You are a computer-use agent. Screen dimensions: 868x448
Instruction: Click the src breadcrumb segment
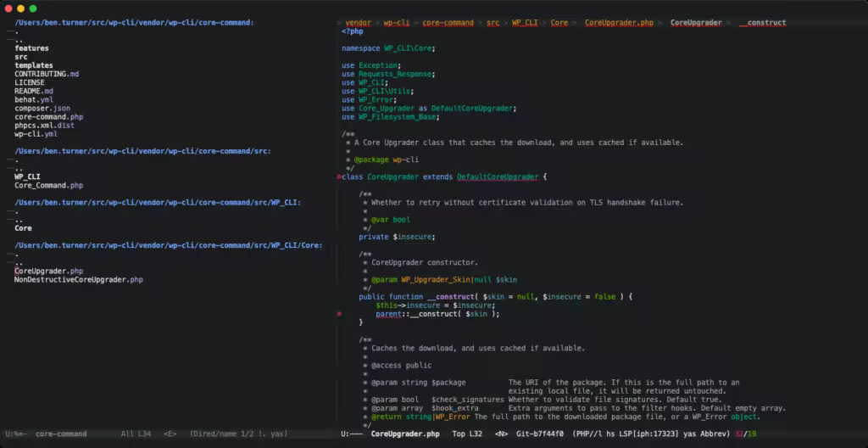click(492, 23)
